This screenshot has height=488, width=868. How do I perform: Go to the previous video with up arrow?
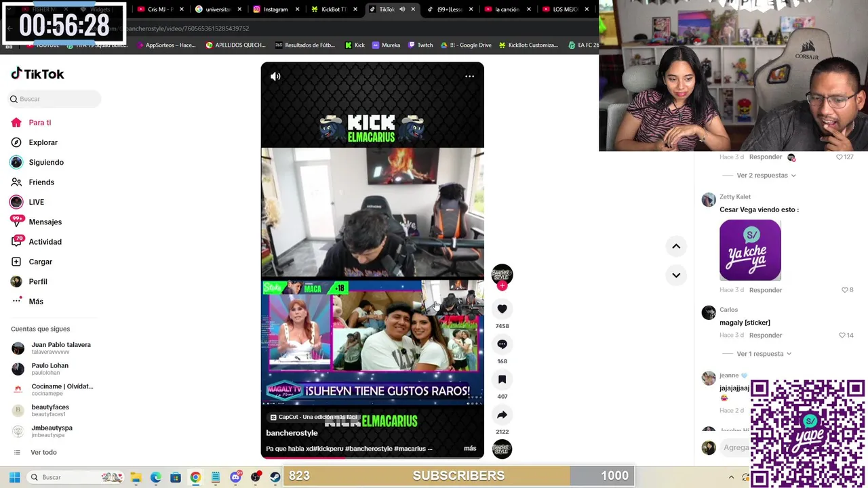pos(676,247)
